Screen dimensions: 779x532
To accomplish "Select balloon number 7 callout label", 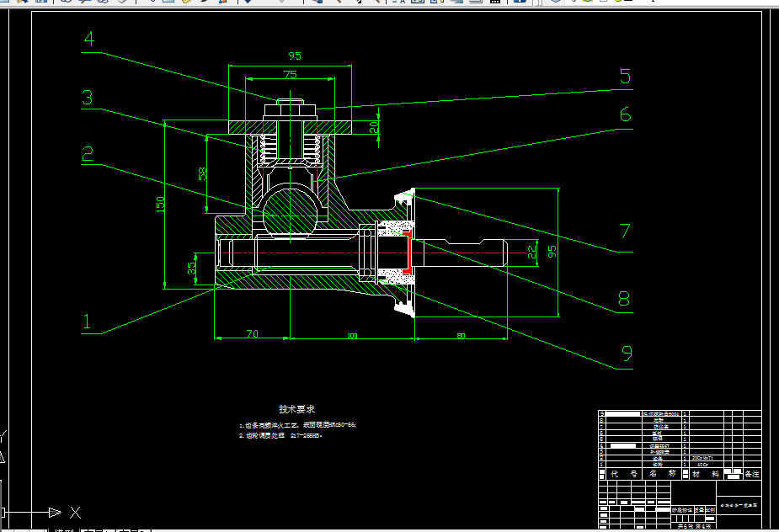I will click(625, 231).
